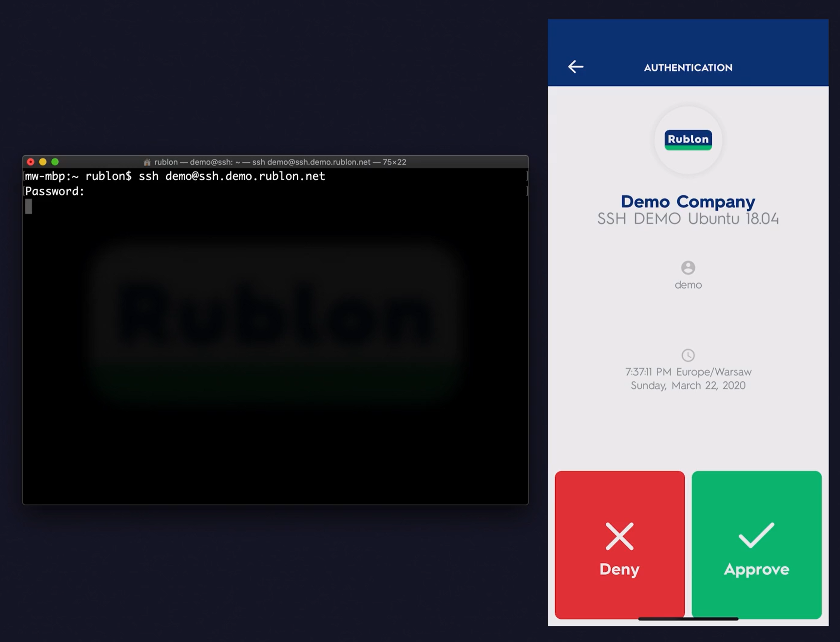Tap the back arrow in Authentication header
The image size is (840, 642).
click(576, 67)
